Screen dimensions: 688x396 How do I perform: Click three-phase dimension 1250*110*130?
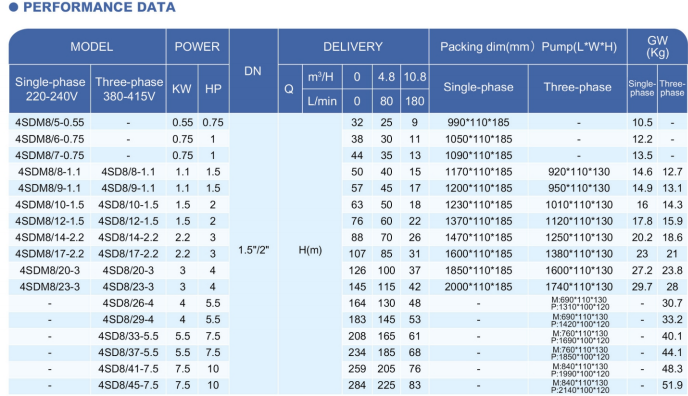click(x=579, y=237)
